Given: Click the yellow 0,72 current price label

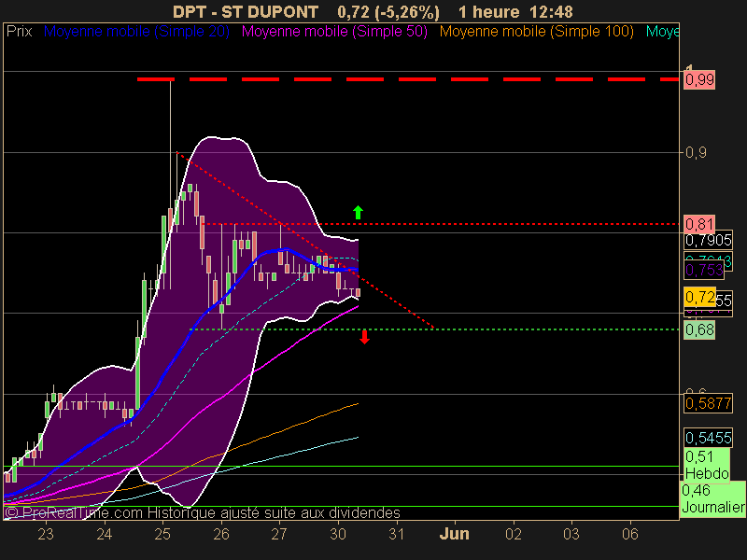Looking at the screenshot, I should pos(699,297).
